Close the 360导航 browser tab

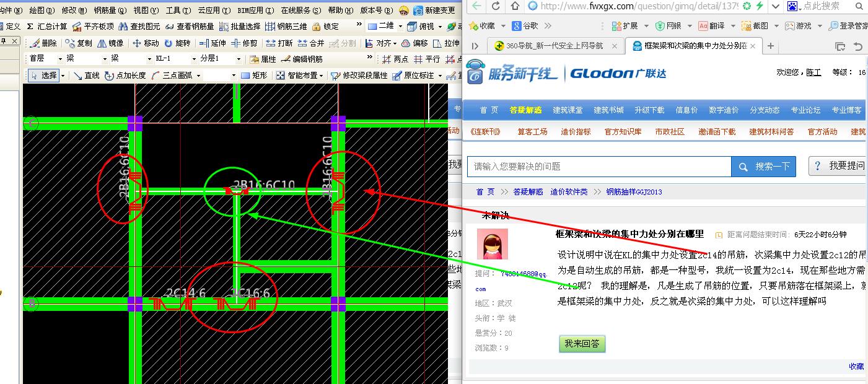pyautogui.click(x=614, y=46)
